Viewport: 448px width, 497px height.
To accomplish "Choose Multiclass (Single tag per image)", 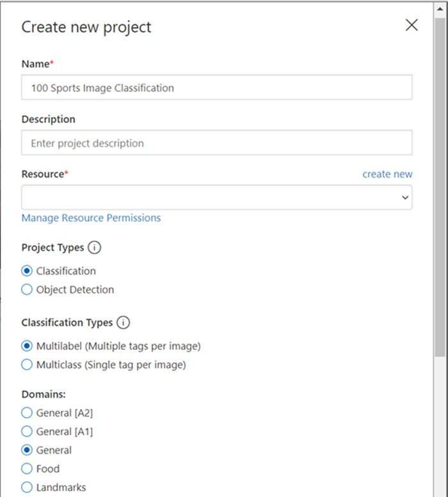I will 27,365.
